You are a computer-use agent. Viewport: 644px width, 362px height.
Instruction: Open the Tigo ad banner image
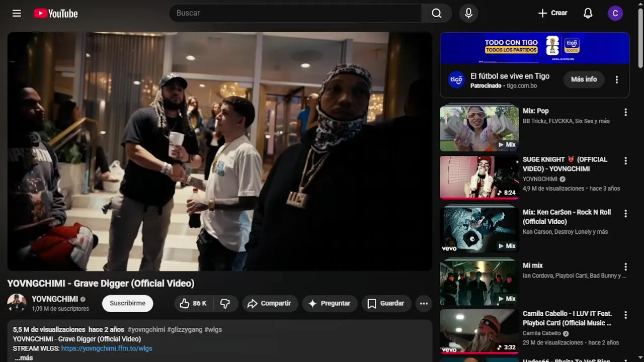click(534, 48)
